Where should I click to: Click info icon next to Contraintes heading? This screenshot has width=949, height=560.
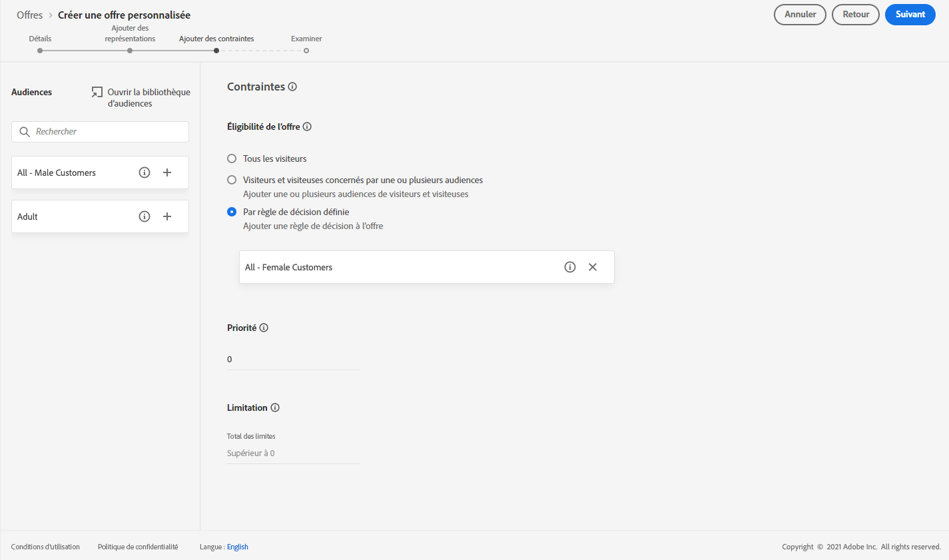click(292, 87)
